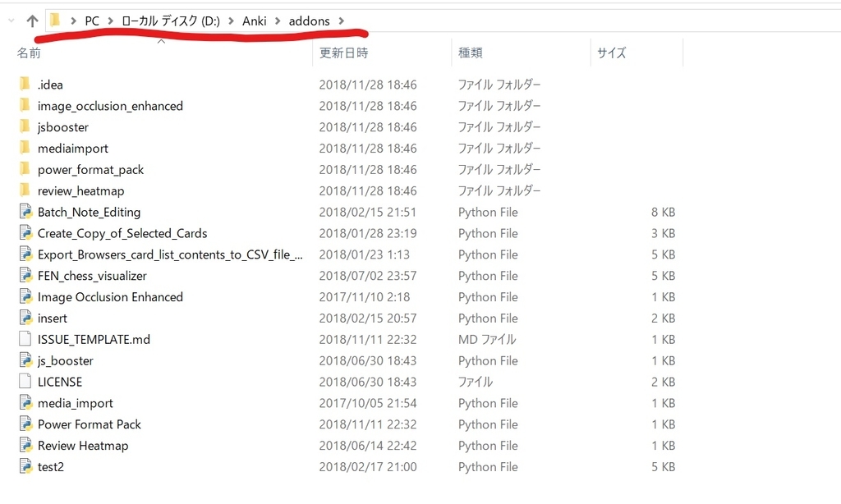
Task: Click the jsbooster folder icon
Action: pos(25,127)
